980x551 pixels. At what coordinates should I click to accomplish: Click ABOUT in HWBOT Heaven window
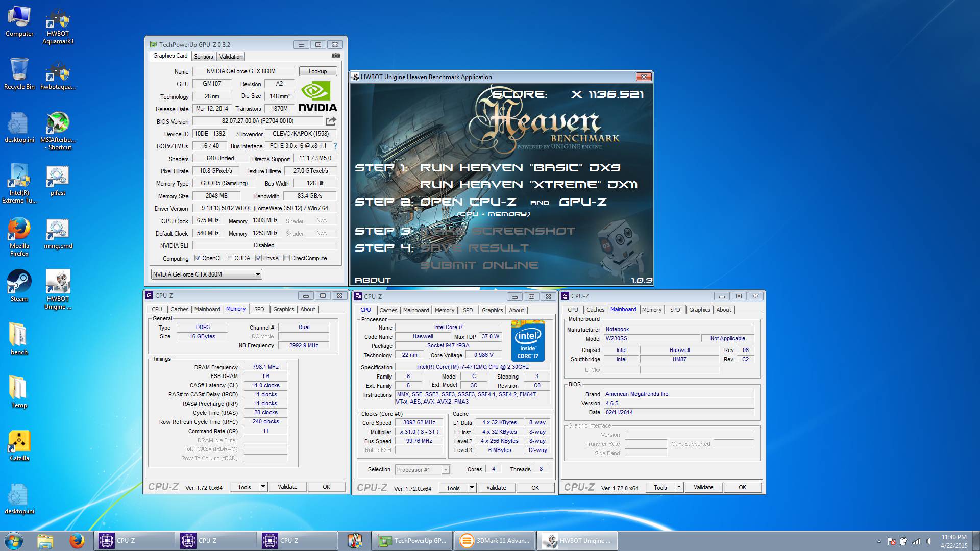tap(373, 280)
